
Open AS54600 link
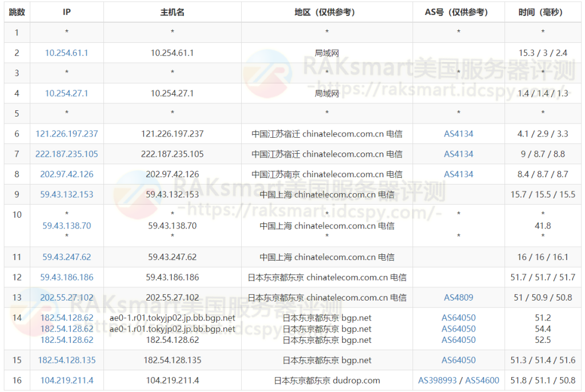pyautogui.click(x=482, y=380)
